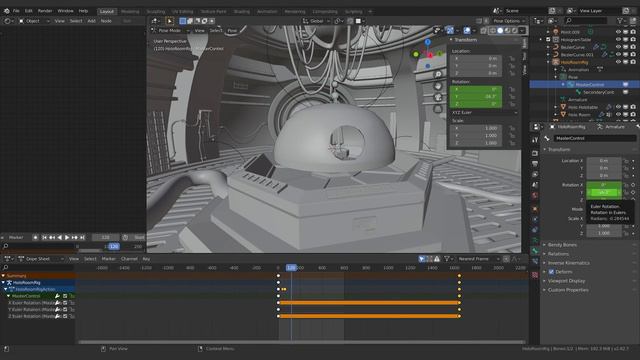Image resolution: width=640 pixels, height=360 pixels.
Task: Toggle the MasterControl channel group checkbox
Action: 65,296
